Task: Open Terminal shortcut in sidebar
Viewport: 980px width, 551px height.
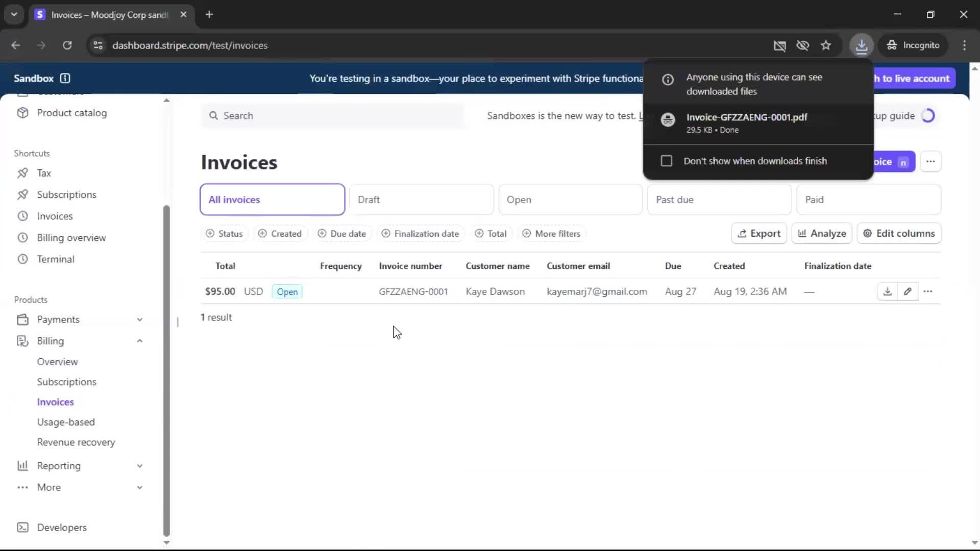Action: 55,259
